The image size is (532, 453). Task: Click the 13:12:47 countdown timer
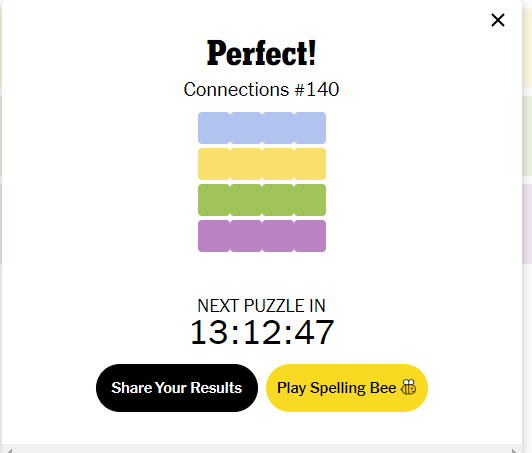point(262,332)
